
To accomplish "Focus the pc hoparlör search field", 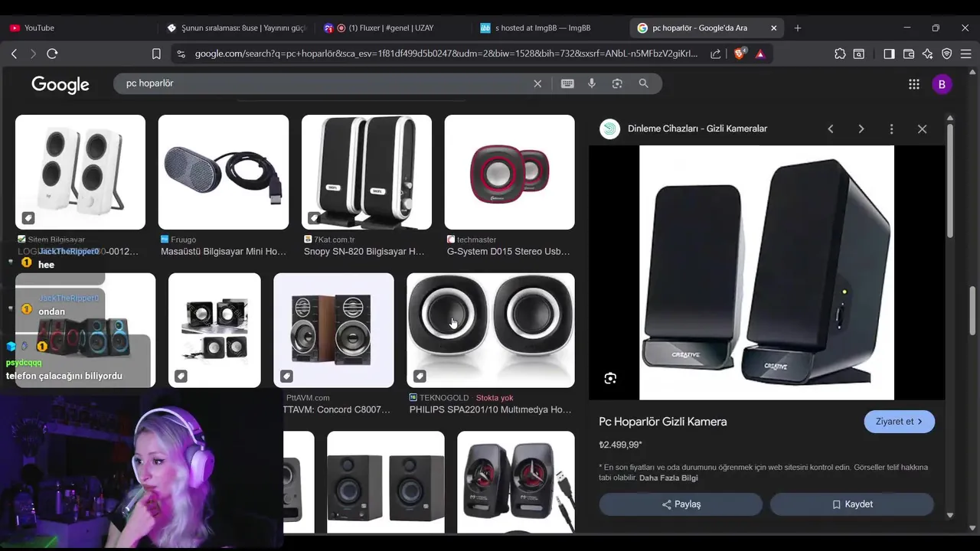I will 325,83.
